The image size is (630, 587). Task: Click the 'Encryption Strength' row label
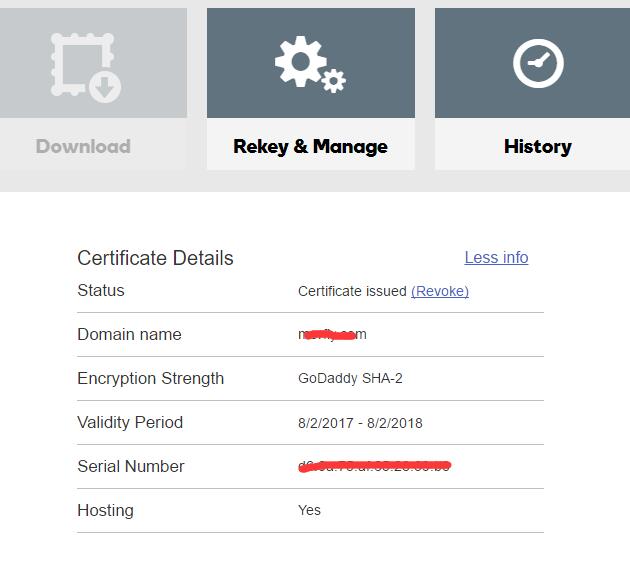[151, 378]
